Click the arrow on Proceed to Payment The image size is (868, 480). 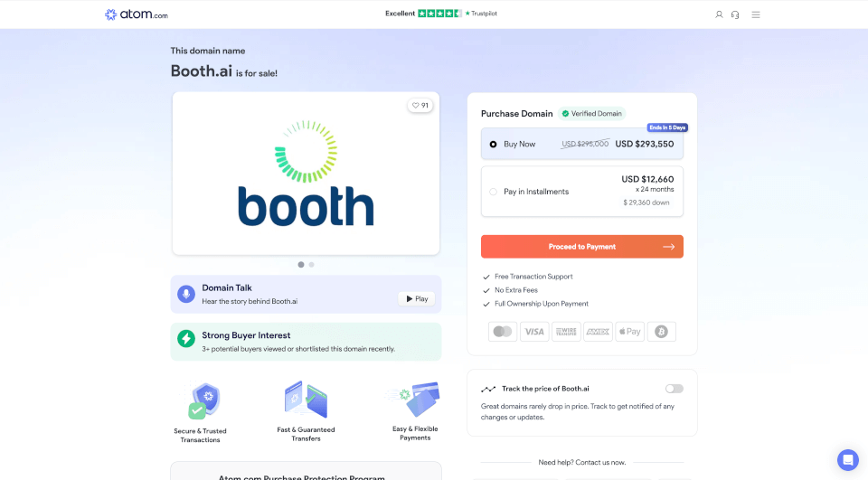[669, 247]
